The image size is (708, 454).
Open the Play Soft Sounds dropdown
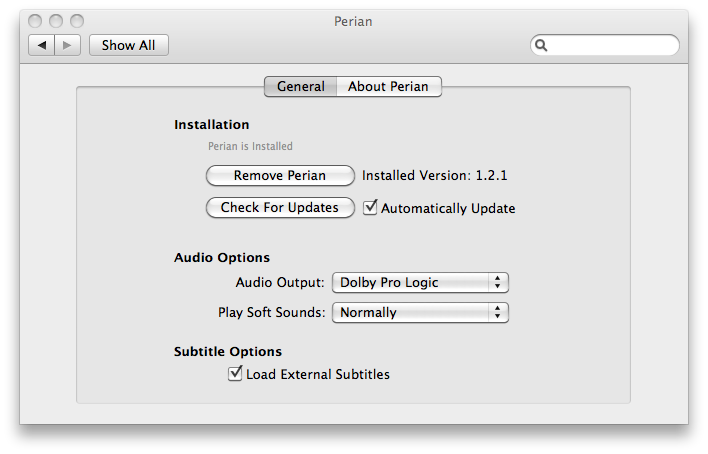coord(420,312)
